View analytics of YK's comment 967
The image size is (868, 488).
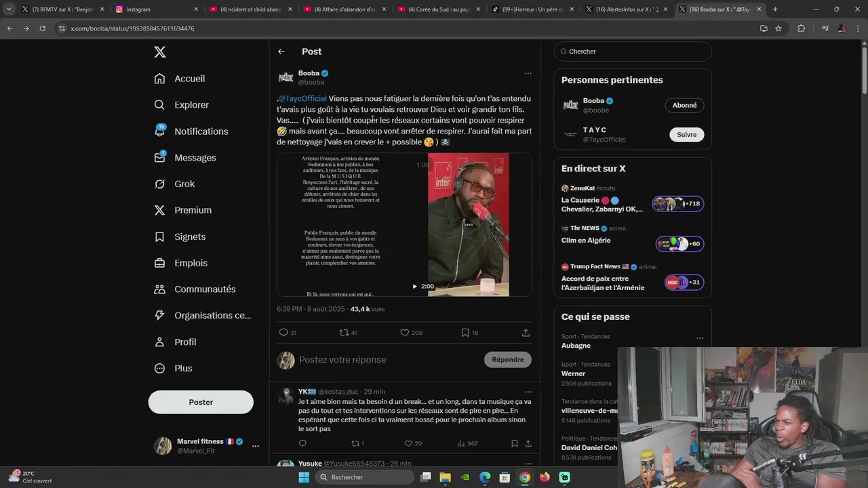468,443
